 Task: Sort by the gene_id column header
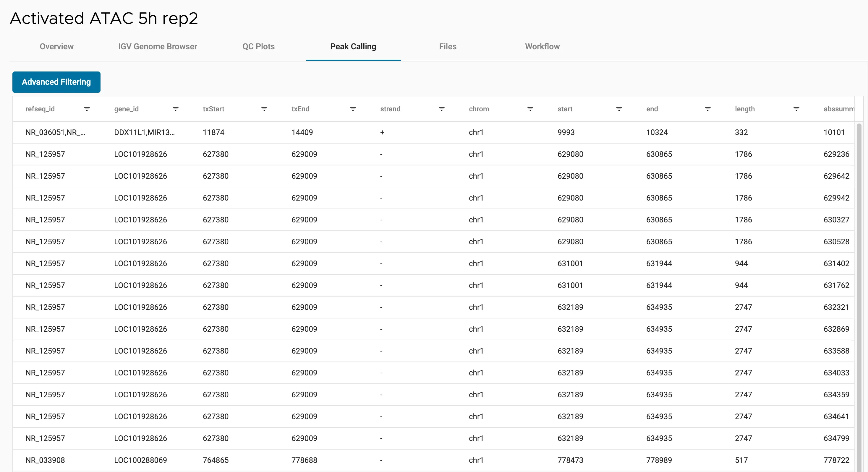(126, 109)
